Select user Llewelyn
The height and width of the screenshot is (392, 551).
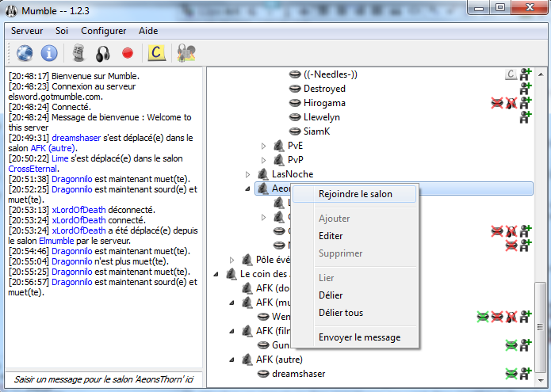pyautogui.click(x=322, y=117)
